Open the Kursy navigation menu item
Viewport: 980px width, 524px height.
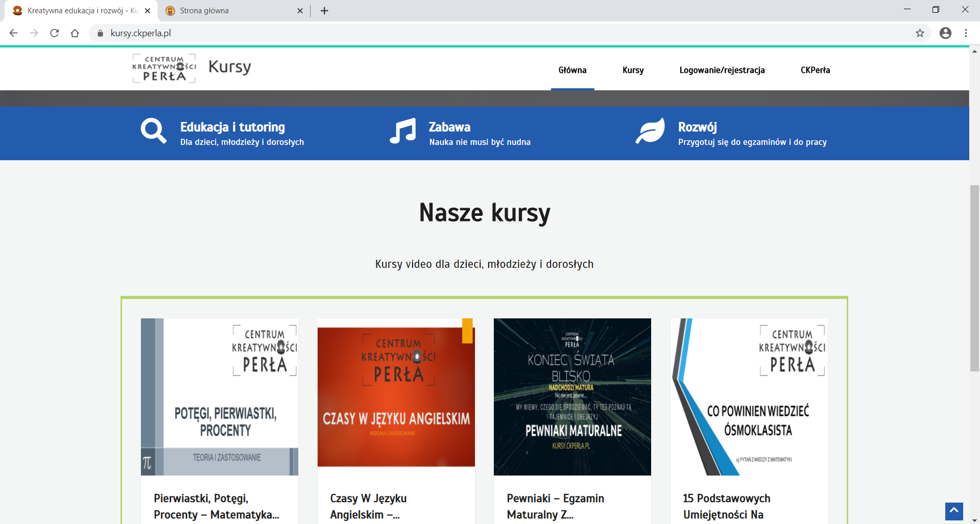point(633,70)
